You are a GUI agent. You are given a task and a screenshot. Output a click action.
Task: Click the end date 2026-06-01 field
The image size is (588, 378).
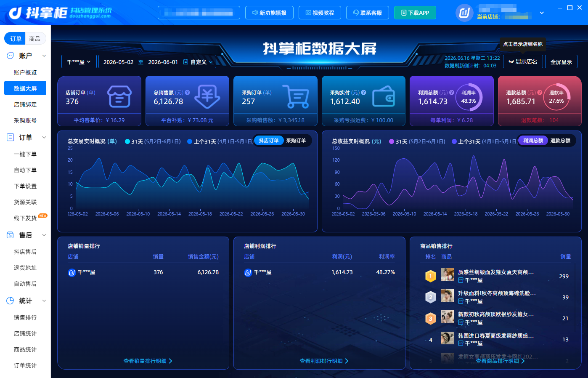coord(163,62)
